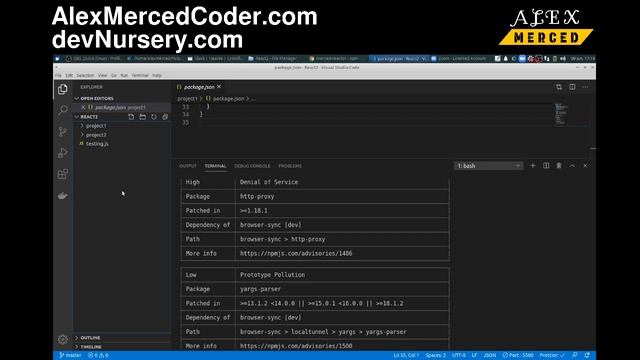
Task: Switch to the Debug Console tab
Action: coord(252,166)
